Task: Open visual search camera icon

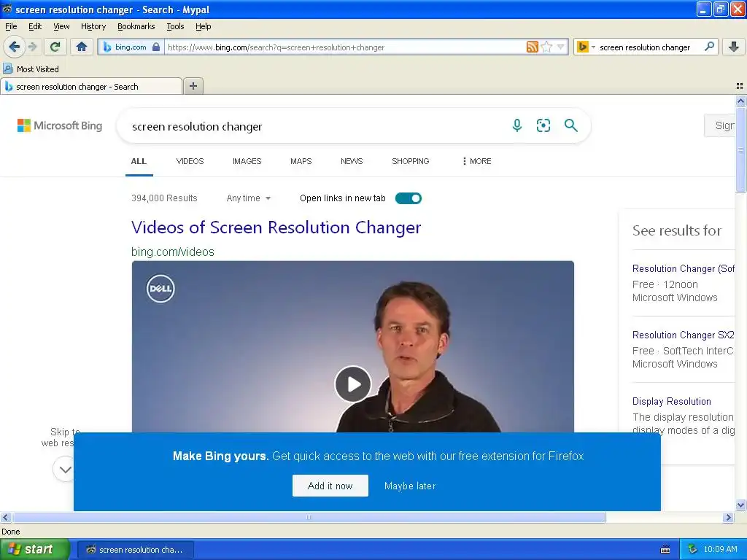Action: click(x=543, y=125)
